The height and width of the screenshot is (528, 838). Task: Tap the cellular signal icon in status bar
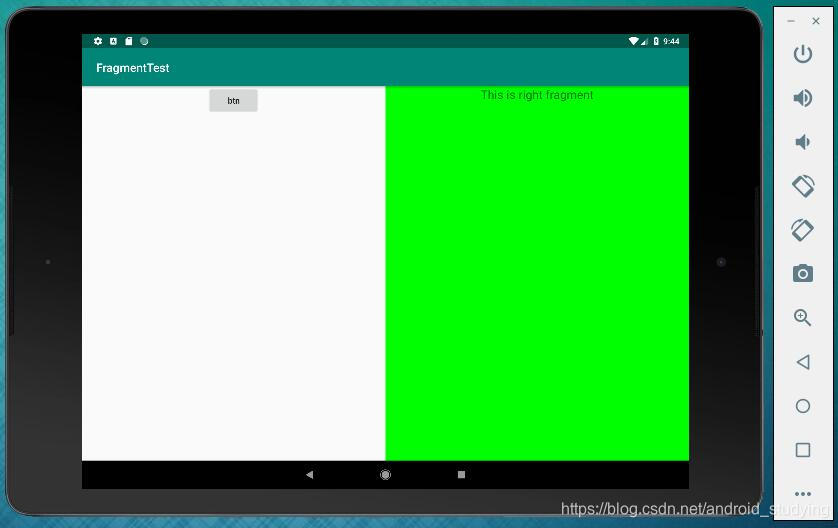[645, 42]
